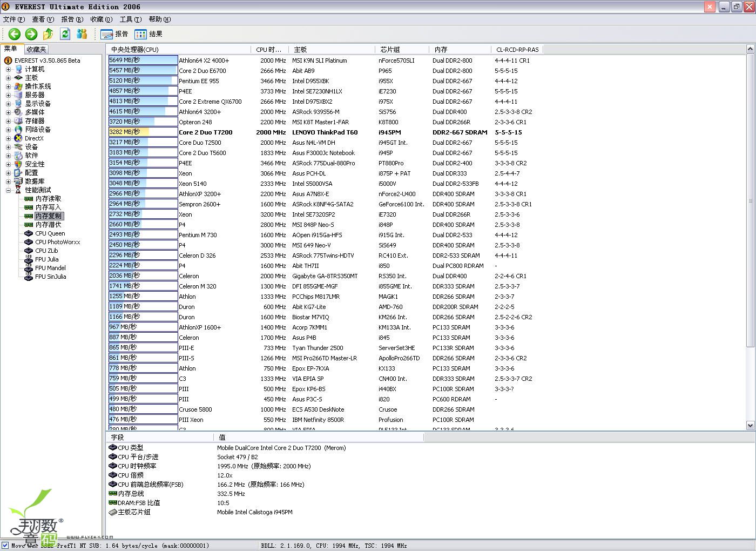756x551 pixels.
Task: Toggle the status bar checkmark box
Action: click(x=5, y=546)
